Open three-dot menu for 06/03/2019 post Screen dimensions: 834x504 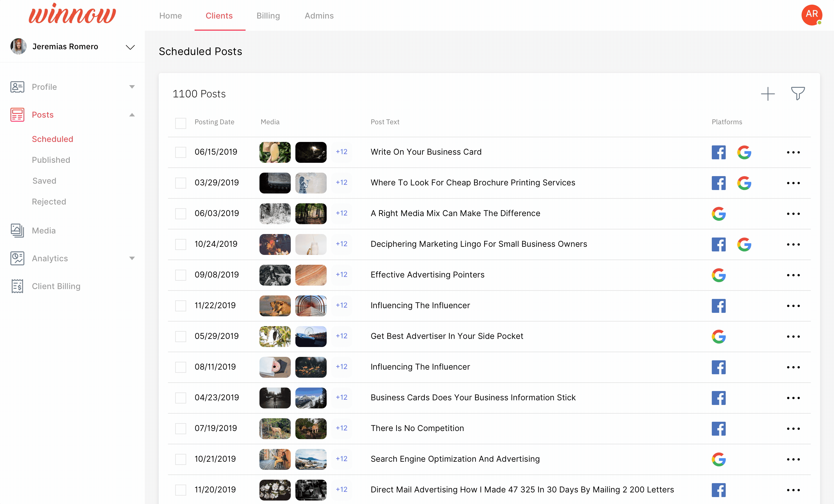click(x=793, y=213)
